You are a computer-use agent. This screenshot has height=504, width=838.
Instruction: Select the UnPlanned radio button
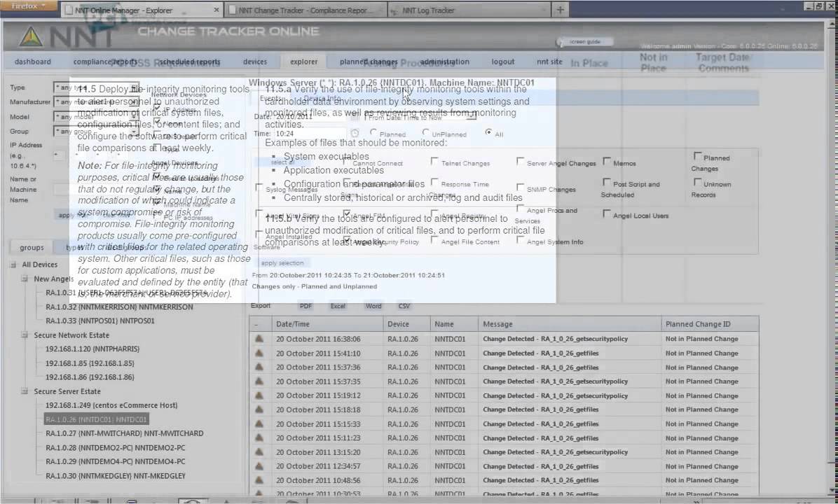pos(425,132)
